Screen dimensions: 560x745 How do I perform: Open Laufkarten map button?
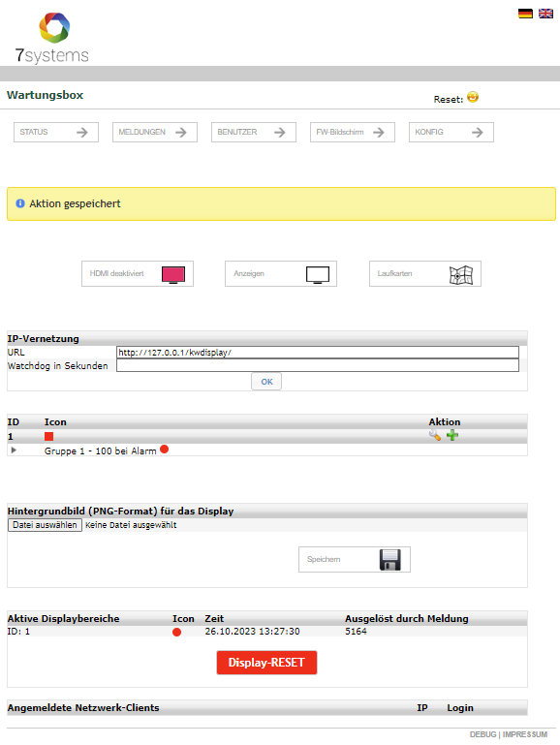pyautogui.click(x=425, y=273)
